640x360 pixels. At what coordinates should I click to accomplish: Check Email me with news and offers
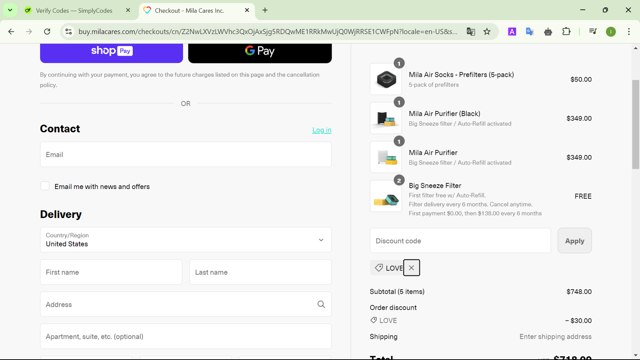pos(45,186)
